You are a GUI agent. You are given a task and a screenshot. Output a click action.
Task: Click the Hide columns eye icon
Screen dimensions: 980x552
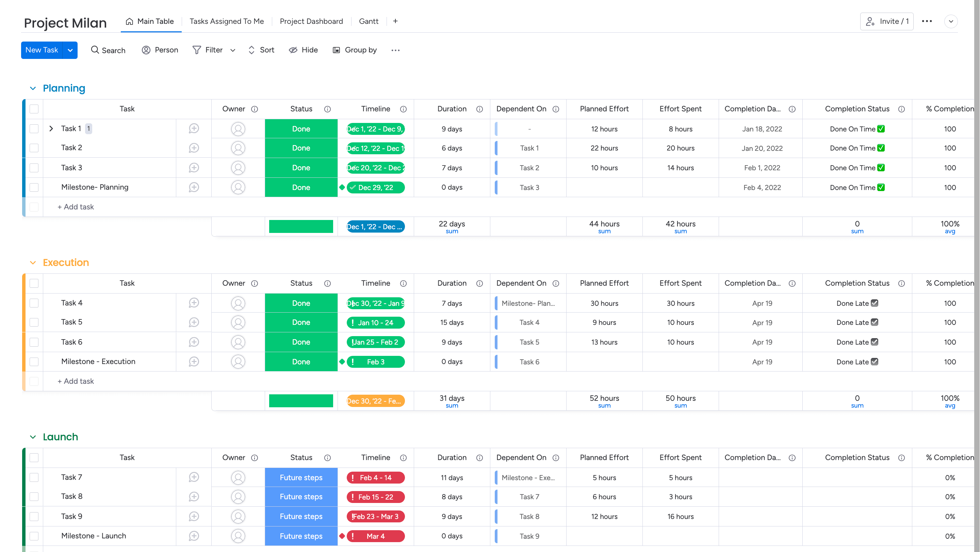click(x=293, y=50)
